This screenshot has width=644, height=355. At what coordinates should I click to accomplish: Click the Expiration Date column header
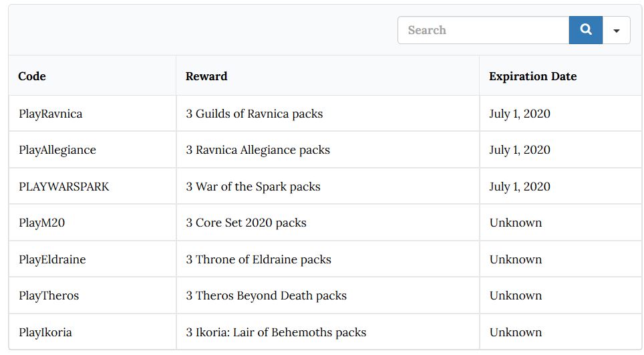[532, 76]
